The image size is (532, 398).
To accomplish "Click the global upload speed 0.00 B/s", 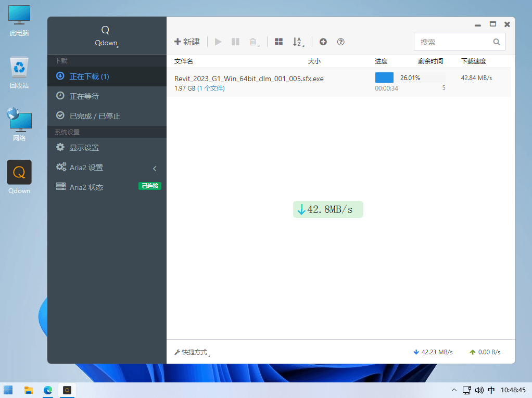I will [485, 352].
